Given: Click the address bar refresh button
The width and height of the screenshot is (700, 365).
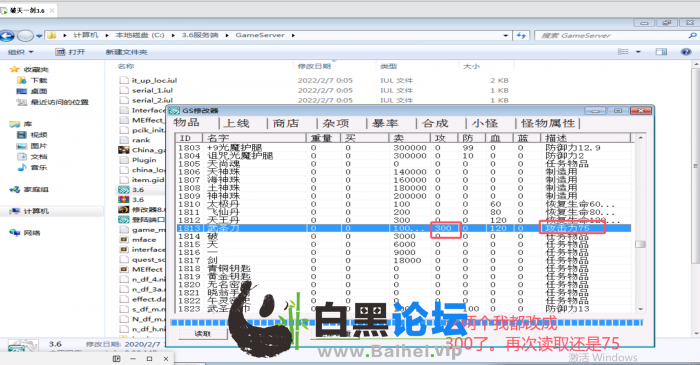Looking at the screenshot, I should (521, 35).
